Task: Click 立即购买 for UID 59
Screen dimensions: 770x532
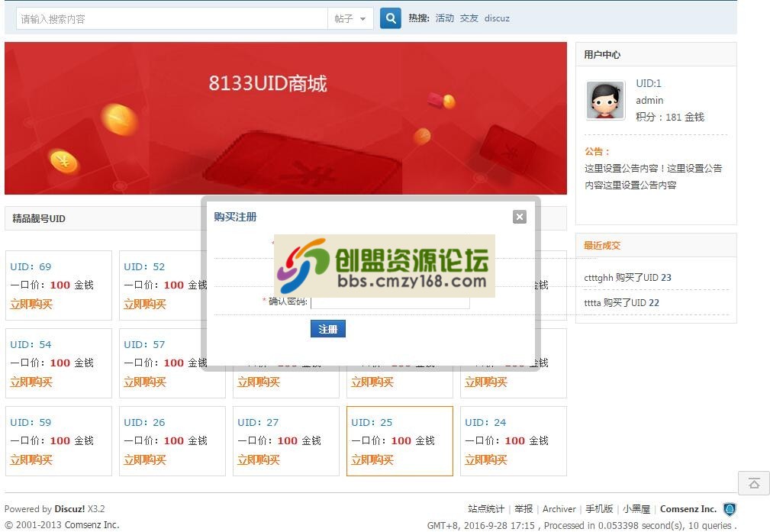Action: (x=31, y=459)
